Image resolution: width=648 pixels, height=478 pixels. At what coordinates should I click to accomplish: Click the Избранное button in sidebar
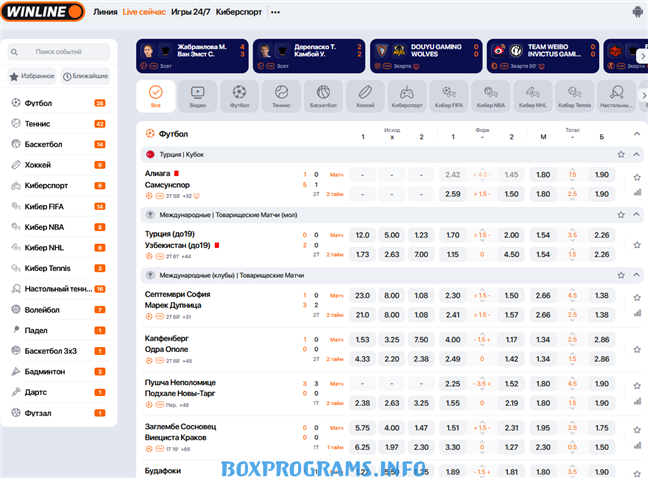[31, 76]
